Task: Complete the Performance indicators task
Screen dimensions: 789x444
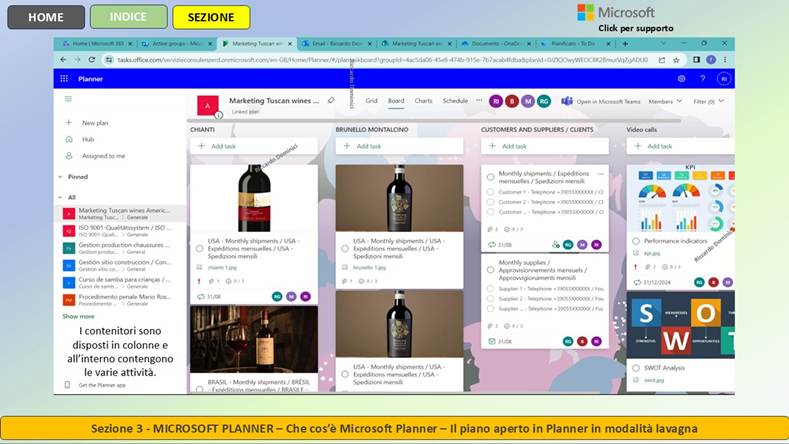Action: pos(637,241)
